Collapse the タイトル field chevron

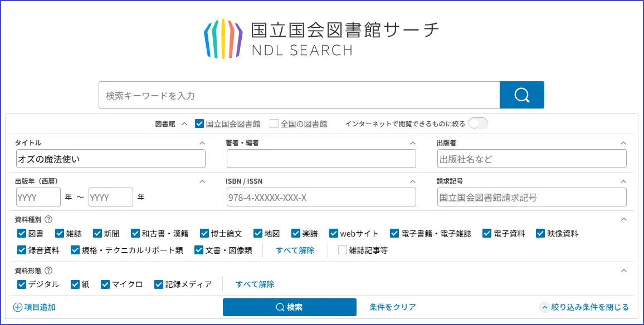(202, 143)
